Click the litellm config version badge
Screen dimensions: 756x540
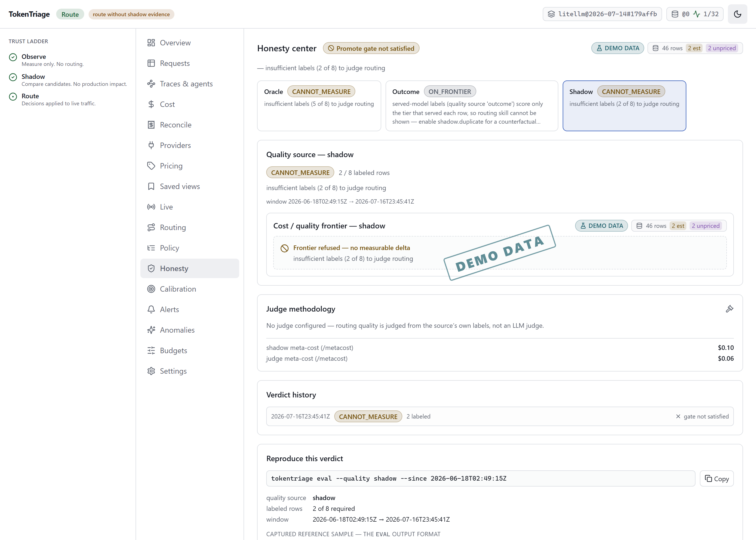click(x=602, y=14)
